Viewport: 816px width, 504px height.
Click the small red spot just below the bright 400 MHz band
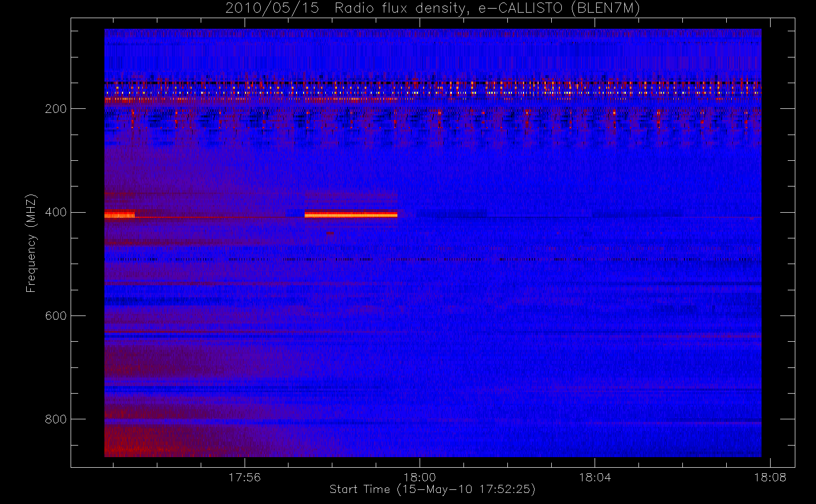click(330, 233)
